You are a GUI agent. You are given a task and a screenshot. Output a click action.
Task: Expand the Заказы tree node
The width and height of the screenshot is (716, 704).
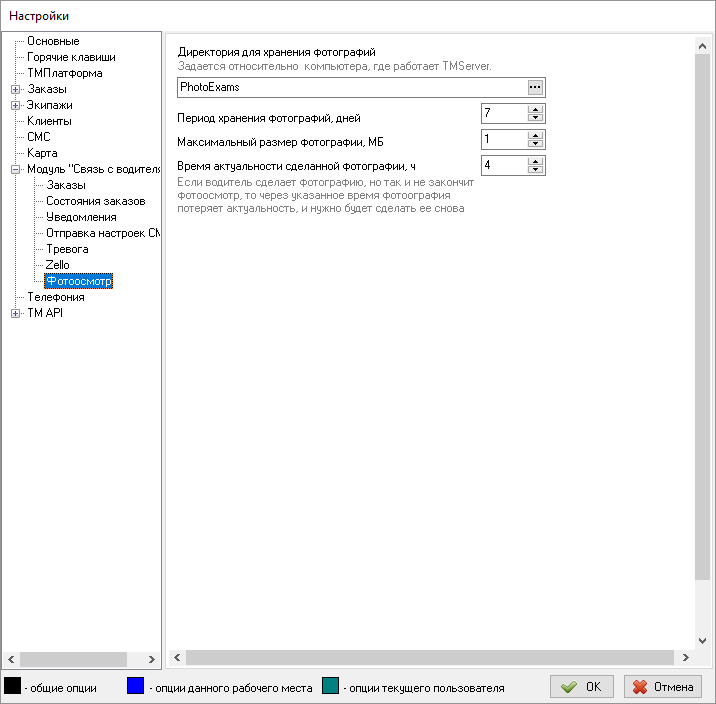pos(15,89)
